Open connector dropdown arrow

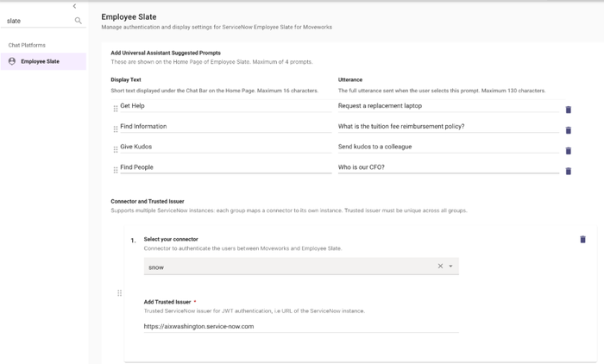click(x=450, y=267)
